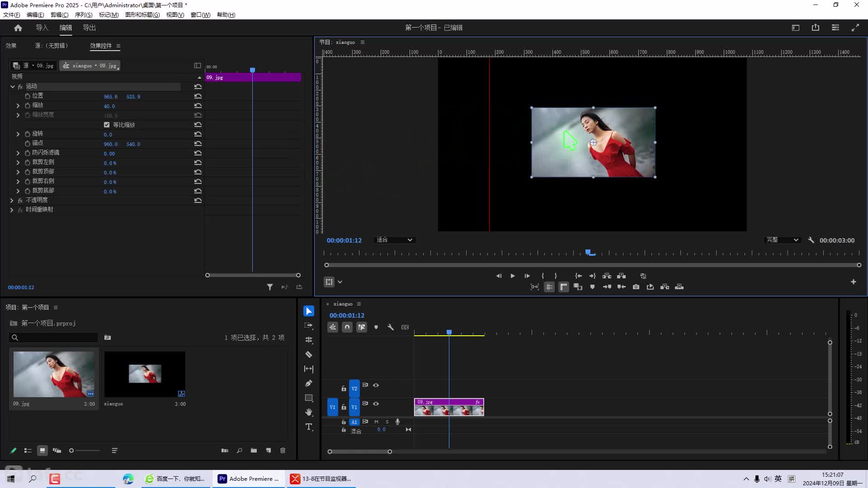
Task: Select the Track Select Forward tool
Action: point(309,325)
